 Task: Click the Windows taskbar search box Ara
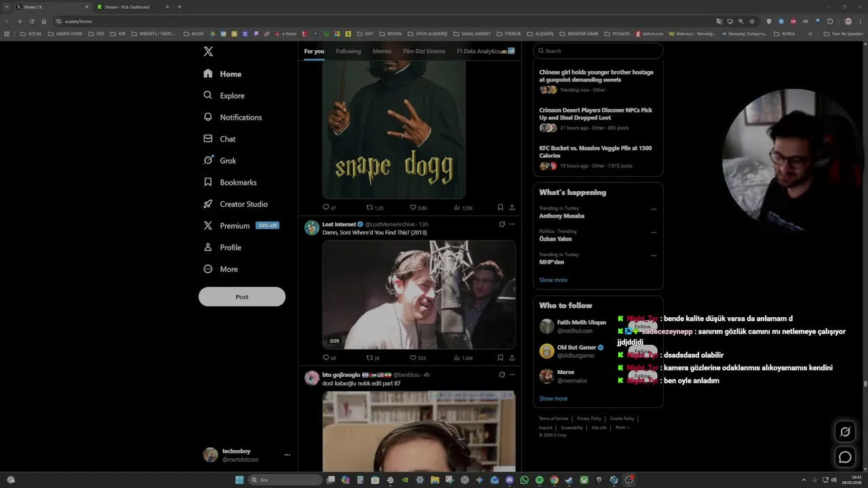point(285,480)
